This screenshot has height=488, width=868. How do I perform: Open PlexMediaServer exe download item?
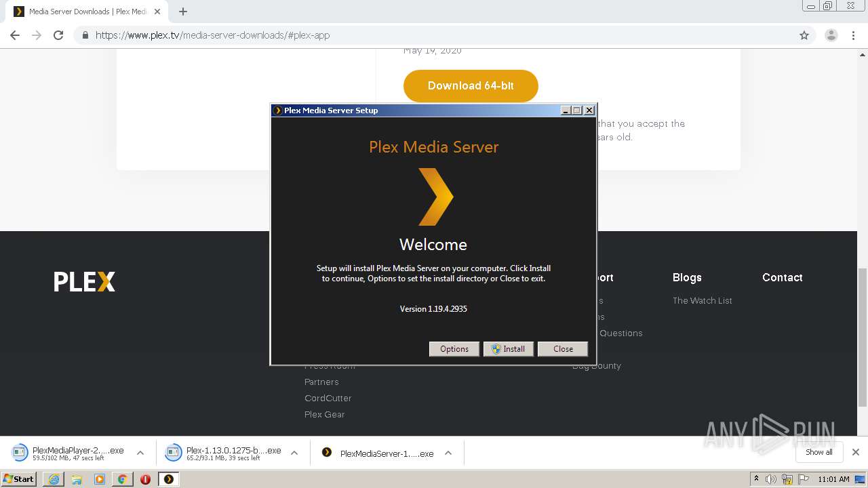(x=378, y=453)
